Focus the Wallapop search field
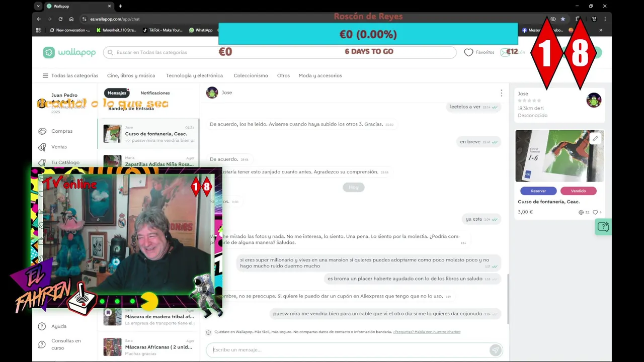Viewport: 644px width, 362px height. tap(279, 52)
